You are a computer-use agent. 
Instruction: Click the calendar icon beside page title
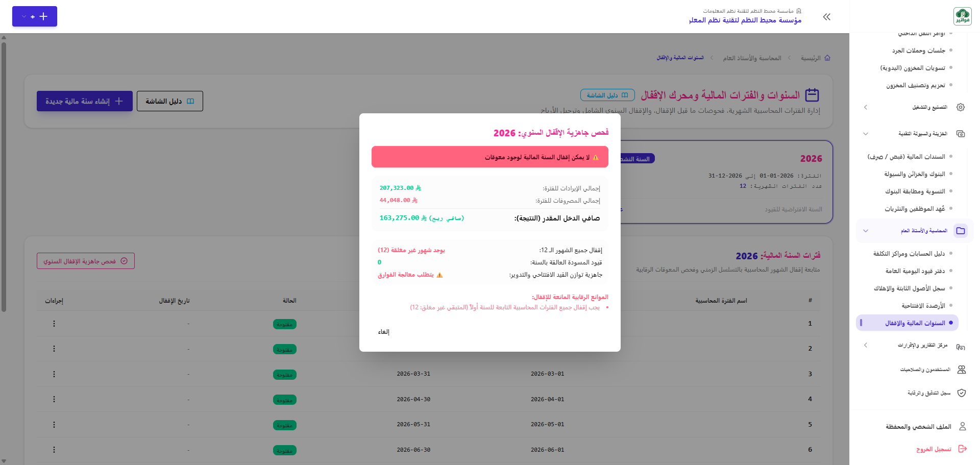click(x=812, y=95)
